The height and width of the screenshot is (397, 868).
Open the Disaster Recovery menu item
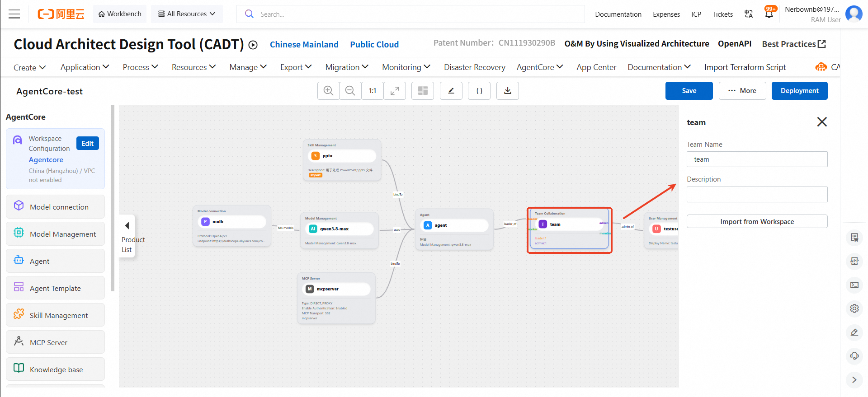475,67
